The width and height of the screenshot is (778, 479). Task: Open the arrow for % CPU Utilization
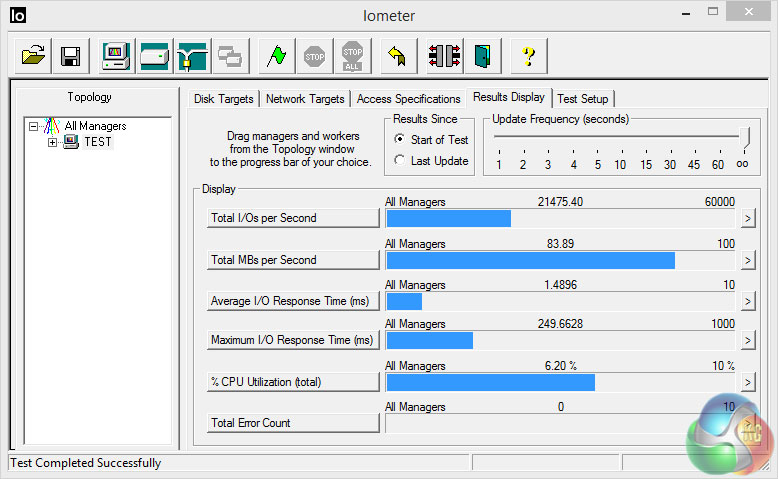tap(748, 382)
